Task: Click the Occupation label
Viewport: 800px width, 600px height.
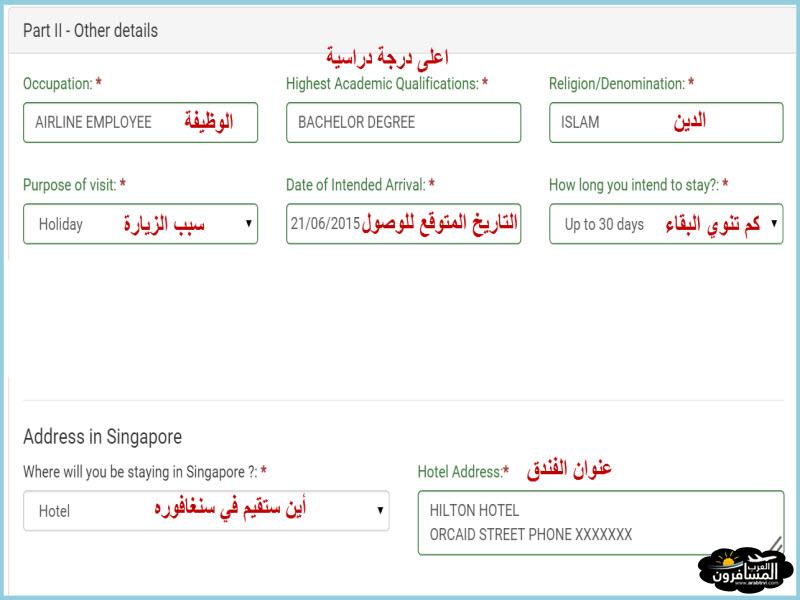Action: point(62,84)
